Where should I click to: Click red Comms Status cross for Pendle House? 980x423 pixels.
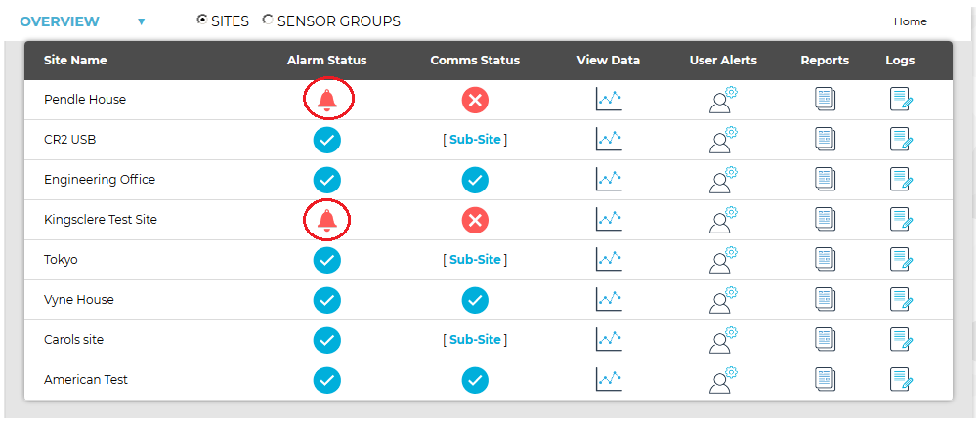point(475,100)
